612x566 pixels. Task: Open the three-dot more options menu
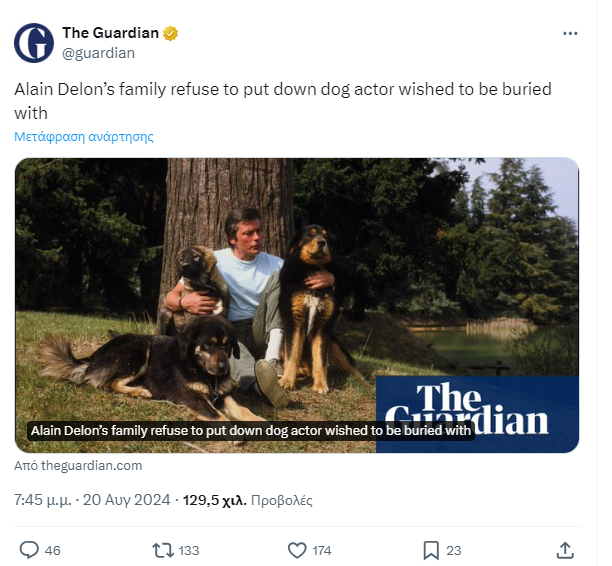coord(570,33)
